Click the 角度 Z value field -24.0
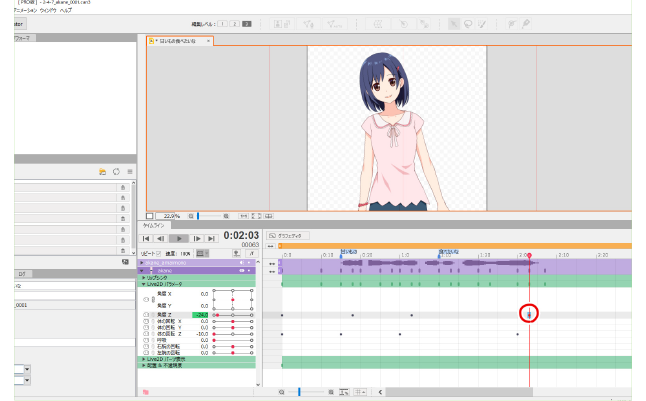This screenshot has height=401, width=646. pyautogui.click(x=200, y=315)
